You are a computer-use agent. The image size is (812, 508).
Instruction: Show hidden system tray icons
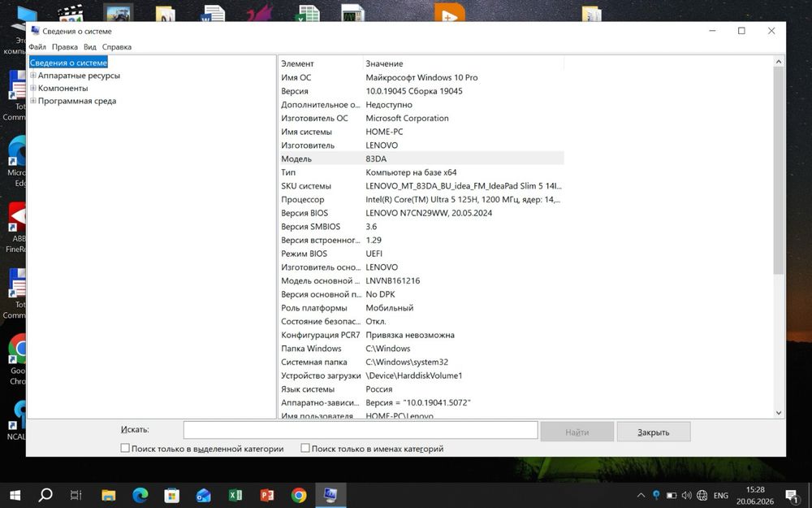click(641, 496)
